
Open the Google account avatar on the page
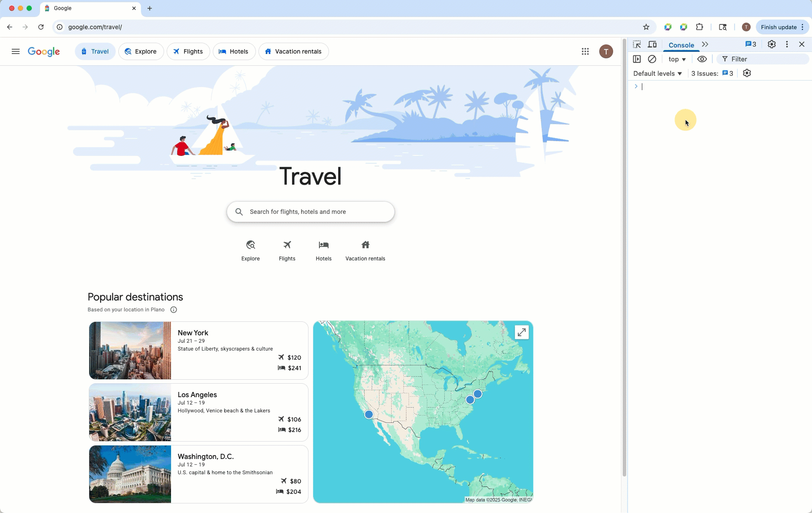coord(606,51)
